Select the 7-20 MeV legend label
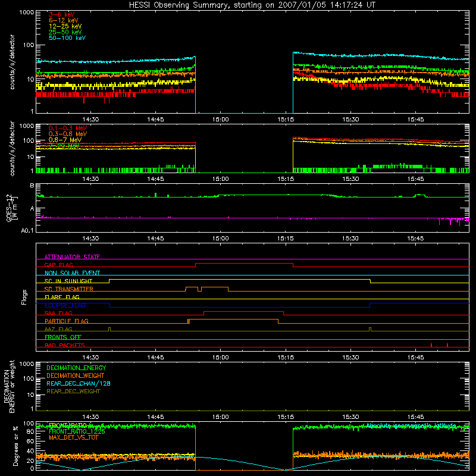The image size is (476, 476). click(64, 146)
